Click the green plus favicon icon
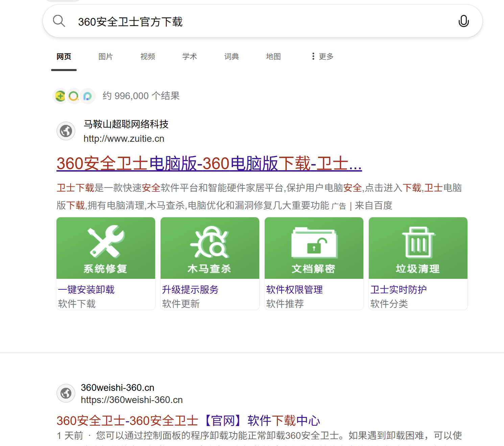504x446 pixels. pyautogui.click(x=60, y=96)
